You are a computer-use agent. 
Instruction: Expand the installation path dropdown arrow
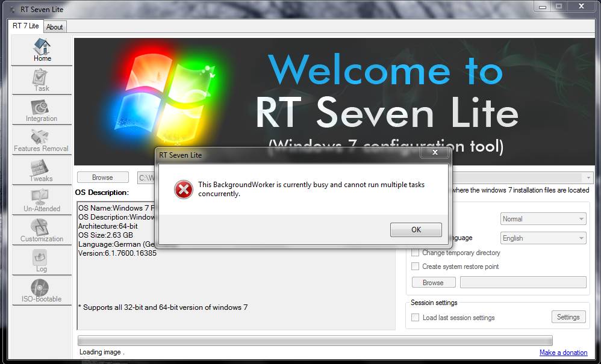[x=588, y=177]
